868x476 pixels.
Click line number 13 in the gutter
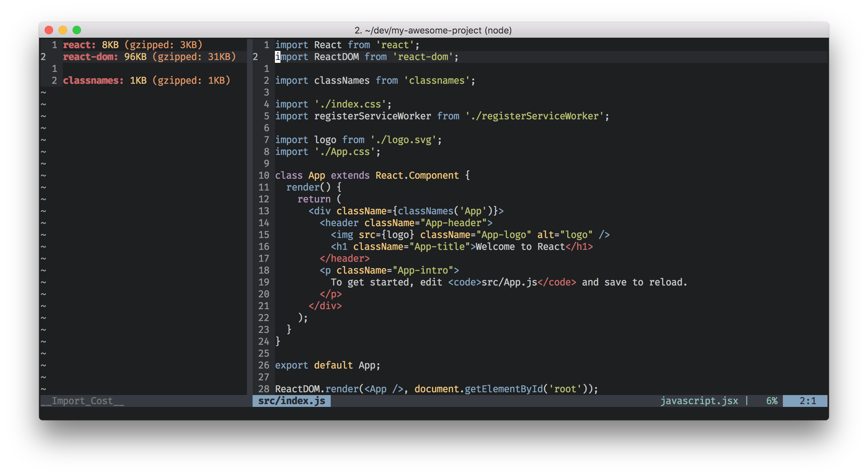264,211
